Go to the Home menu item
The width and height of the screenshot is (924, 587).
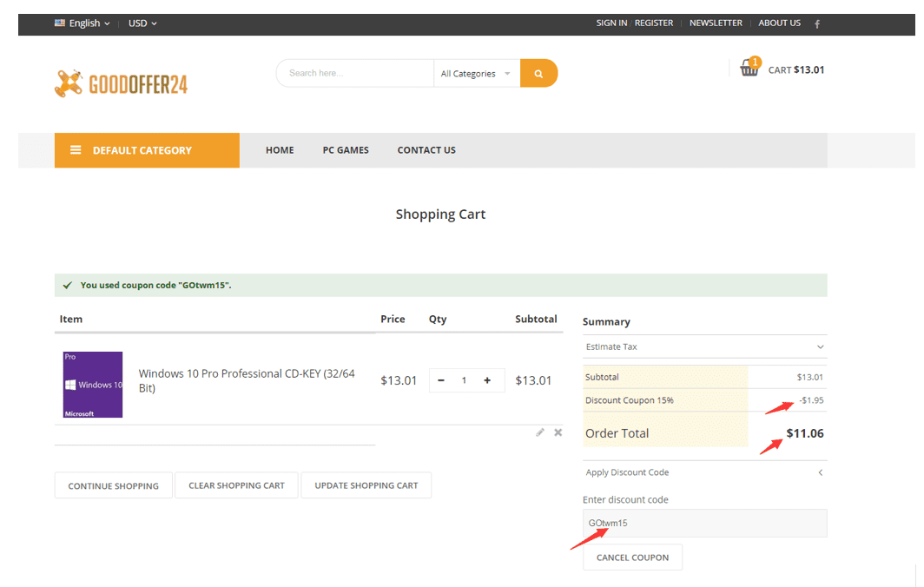tap(280, 150)
